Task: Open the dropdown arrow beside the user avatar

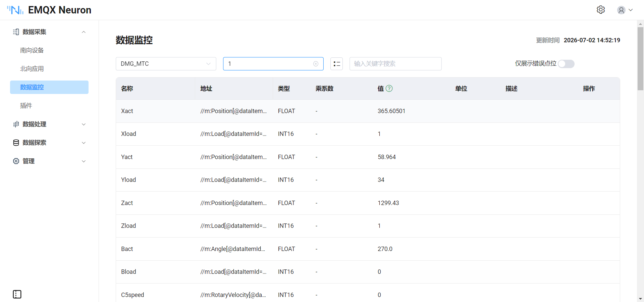Action: (x=631, y=10)
